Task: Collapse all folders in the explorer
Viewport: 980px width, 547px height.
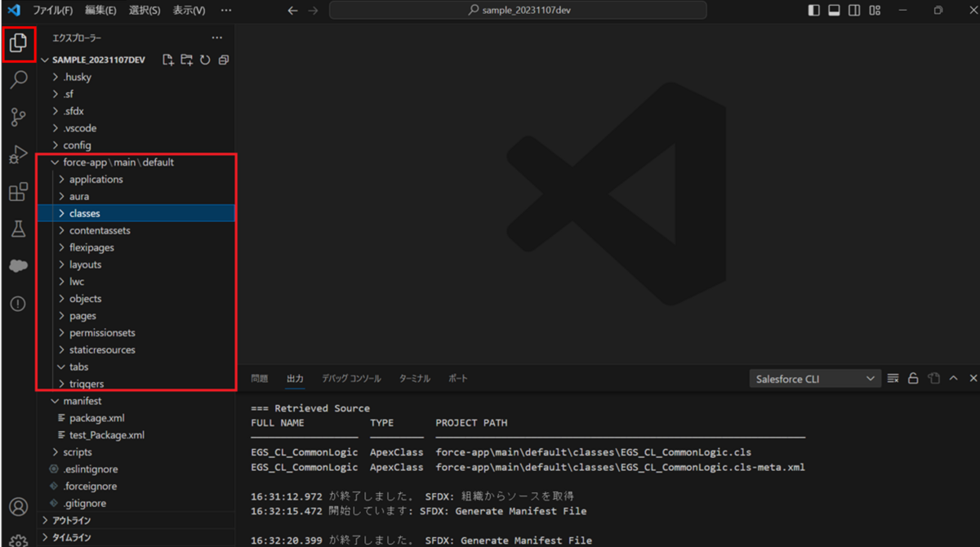Action: 224,60
